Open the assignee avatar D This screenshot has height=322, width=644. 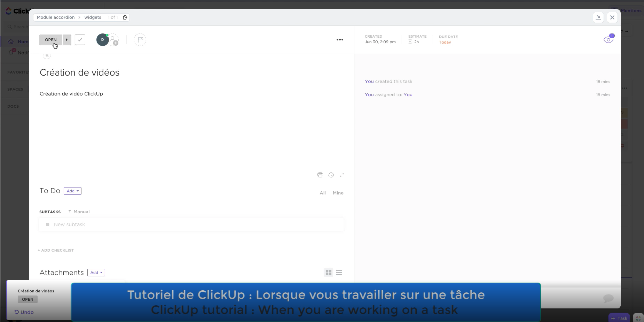[102, 40]
